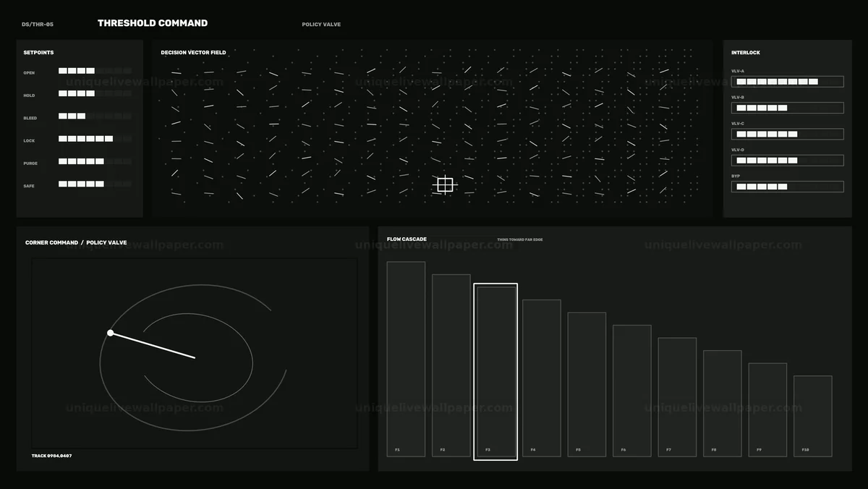Click the square crosshair reticle in the vector field
The height and width of the screenshot is (489, 868).
445,185
